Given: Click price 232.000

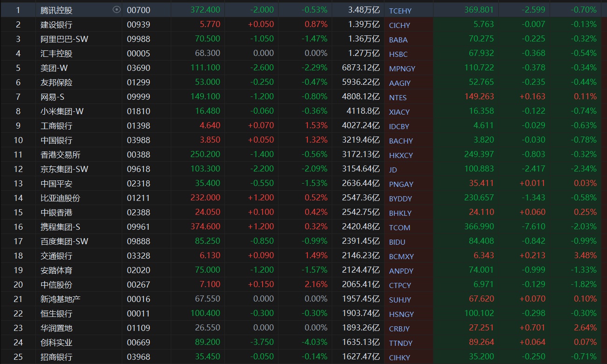Looking at the screenshot, I should coord(205,198).
